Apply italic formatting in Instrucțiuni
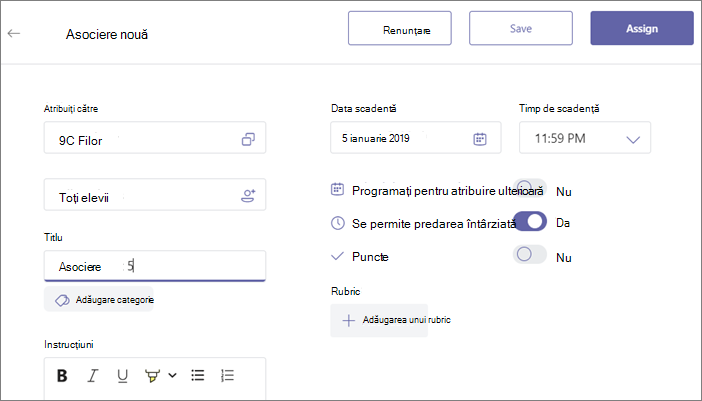This screenshot has height=401, width=702. (92, 375)
